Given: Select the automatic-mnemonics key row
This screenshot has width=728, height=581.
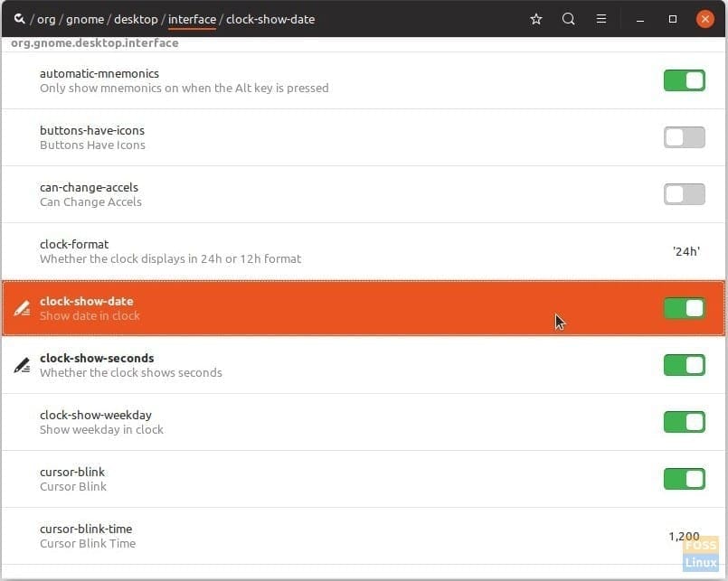Looking at the screenshot, I should (x=364, y=80).
